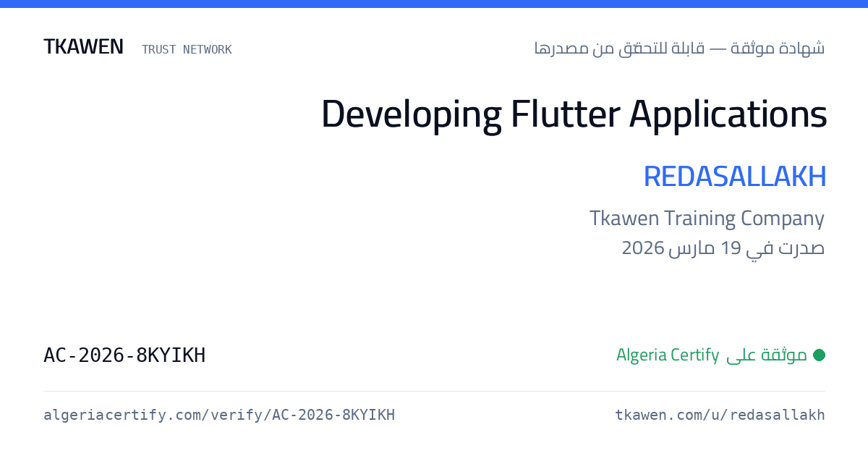The width and height of the screenshot is (868, 456).
Task: Select the certificate ID AC-2026-8KYIKH
Action: point(124,355)
